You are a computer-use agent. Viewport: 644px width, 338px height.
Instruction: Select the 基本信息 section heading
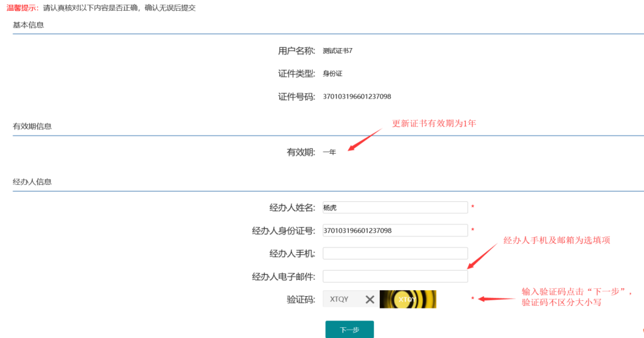(29, 25)
